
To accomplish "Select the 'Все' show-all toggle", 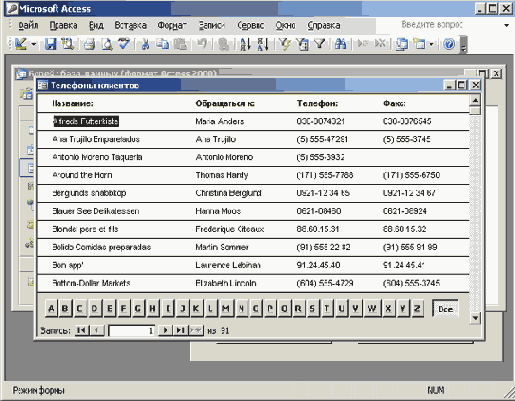I will pyautogui.click(x=445, y=309).
